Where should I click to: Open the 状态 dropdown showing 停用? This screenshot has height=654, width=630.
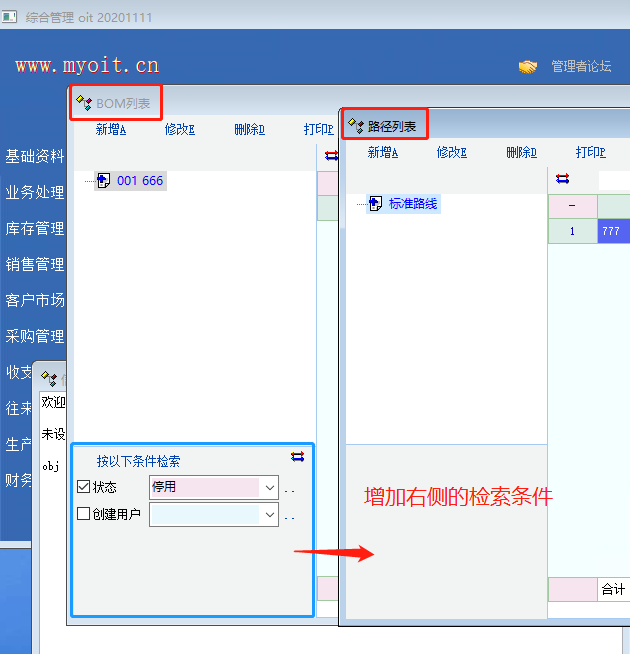tap(268, 487)
